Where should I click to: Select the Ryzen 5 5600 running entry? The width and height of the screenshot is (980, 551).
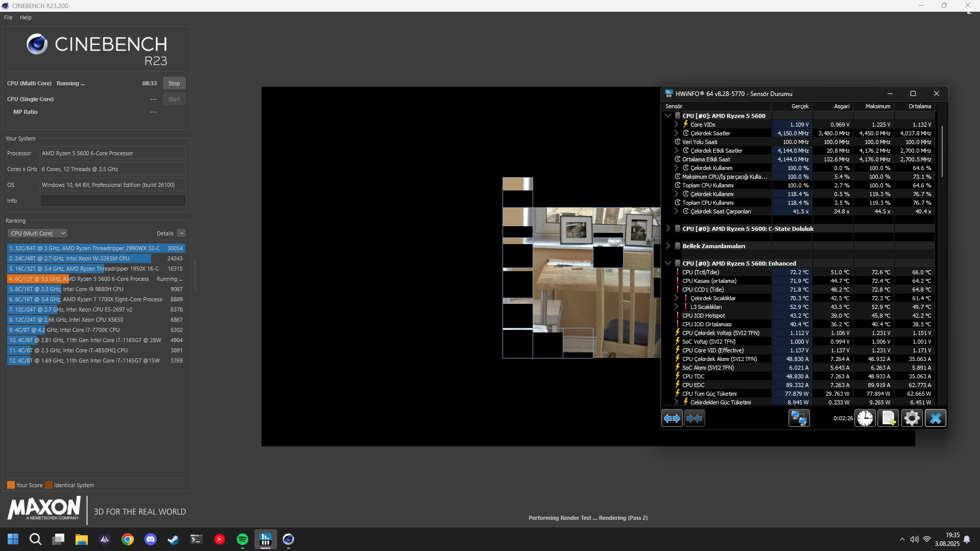[96, 279]
